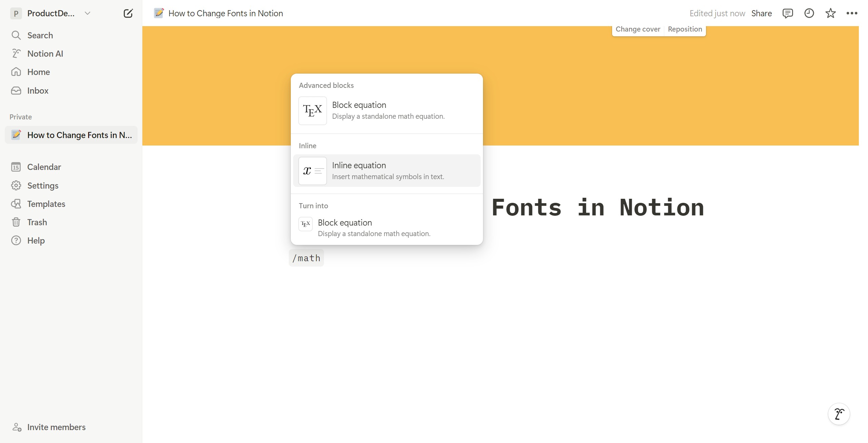
Task: Open Calendar from the sidebar
Action: (71, 167)
